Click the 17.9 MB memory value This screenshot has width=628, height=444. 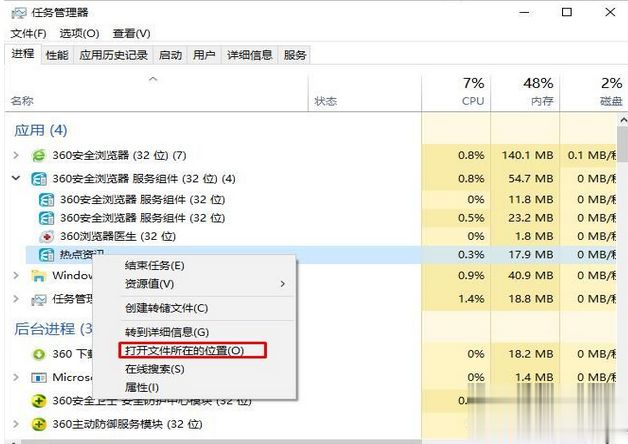click(x=531, y=255)
